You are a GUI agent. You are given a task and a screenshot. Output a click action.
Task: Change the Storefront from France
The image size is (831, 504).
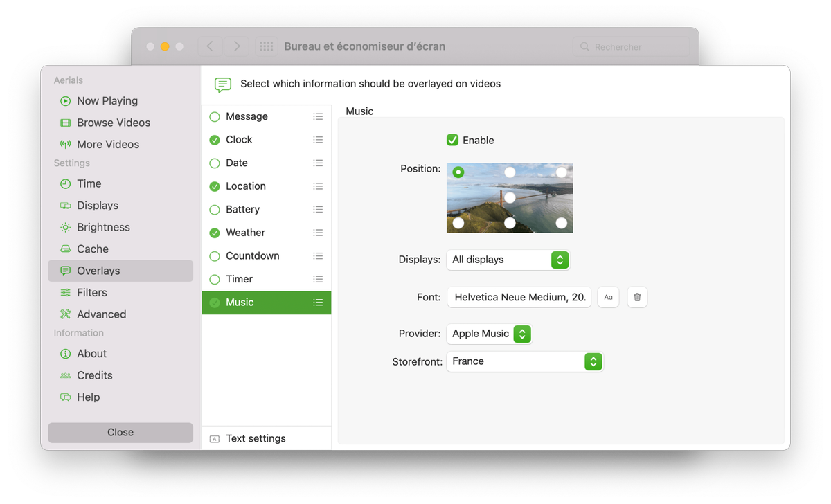[x=525, y=361]
